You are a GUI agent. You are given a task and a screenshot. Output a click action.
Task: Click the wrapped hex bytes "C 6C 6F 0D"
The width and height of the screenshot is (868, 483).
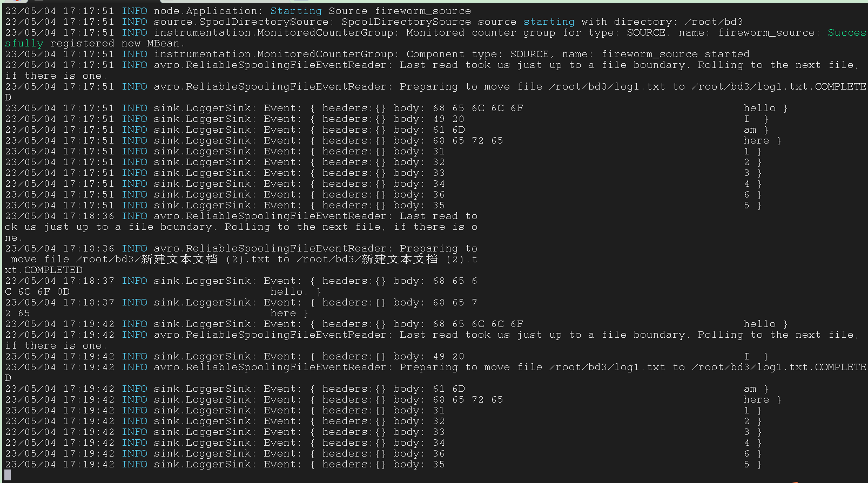(x=37, y=291)
